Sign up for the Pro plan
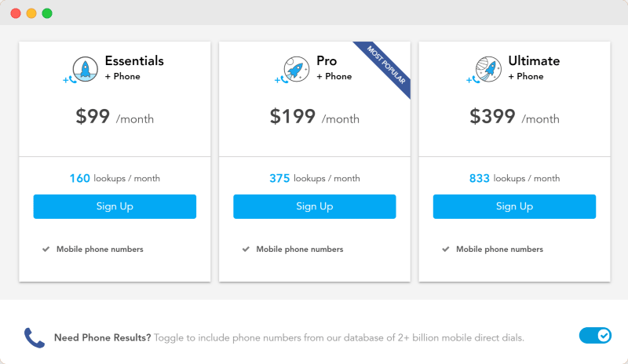Screen dimensions: 628x364 [315, 206]
